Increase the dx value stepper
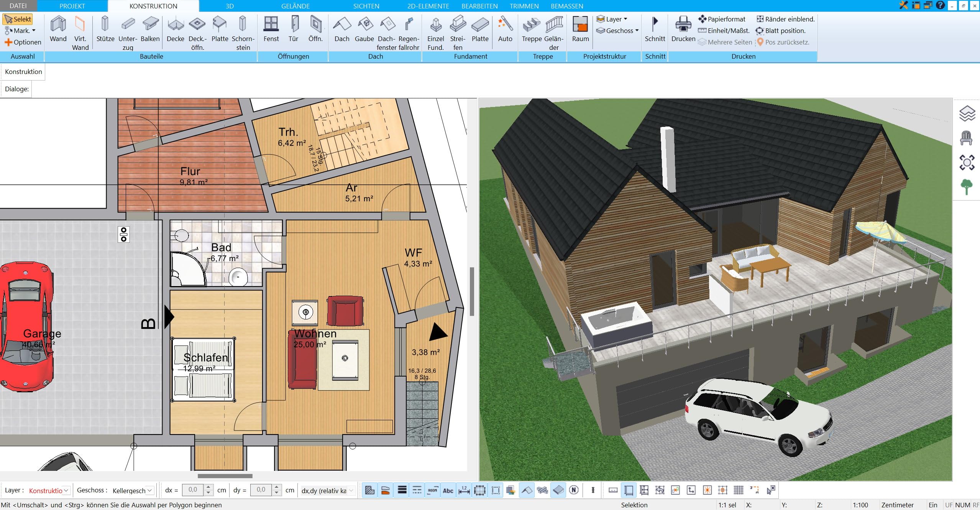980x510 pixels. coord(208,487)
